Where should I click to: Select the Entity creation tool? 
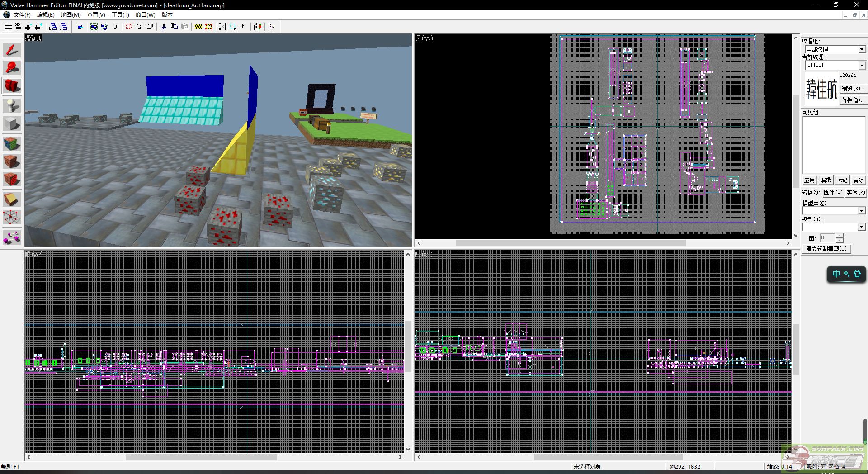click(x=12, y=105)
